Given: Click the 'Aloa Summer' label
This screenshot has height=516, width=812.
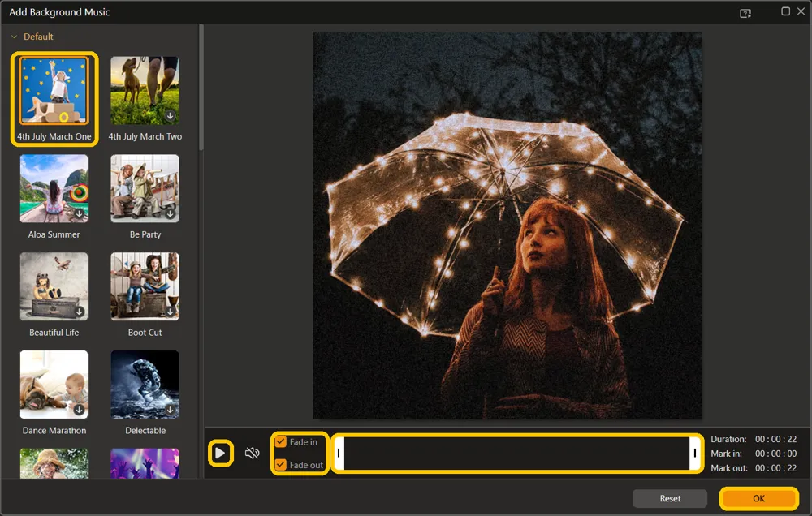Looking at the screenshot, I should point(54,234).
